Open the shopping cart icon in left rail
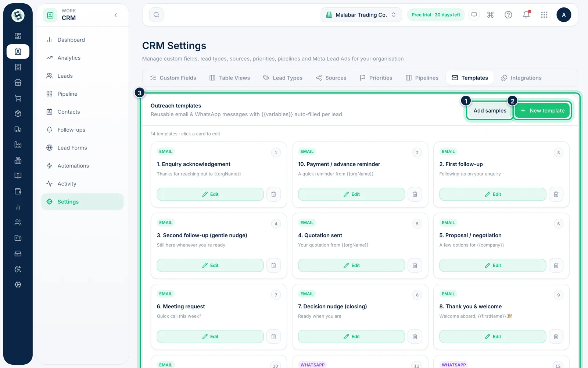The height and width of the screenshot is (368, 588). pos(18,98)
